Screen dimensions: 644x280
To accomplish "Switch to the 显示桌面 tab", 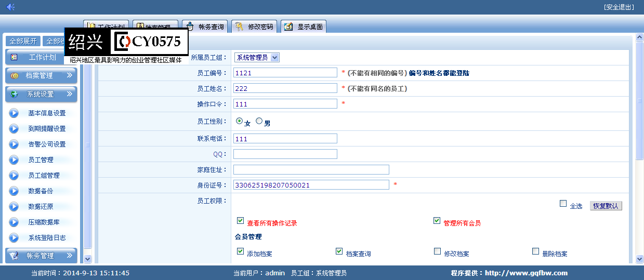I will [304, 26].
